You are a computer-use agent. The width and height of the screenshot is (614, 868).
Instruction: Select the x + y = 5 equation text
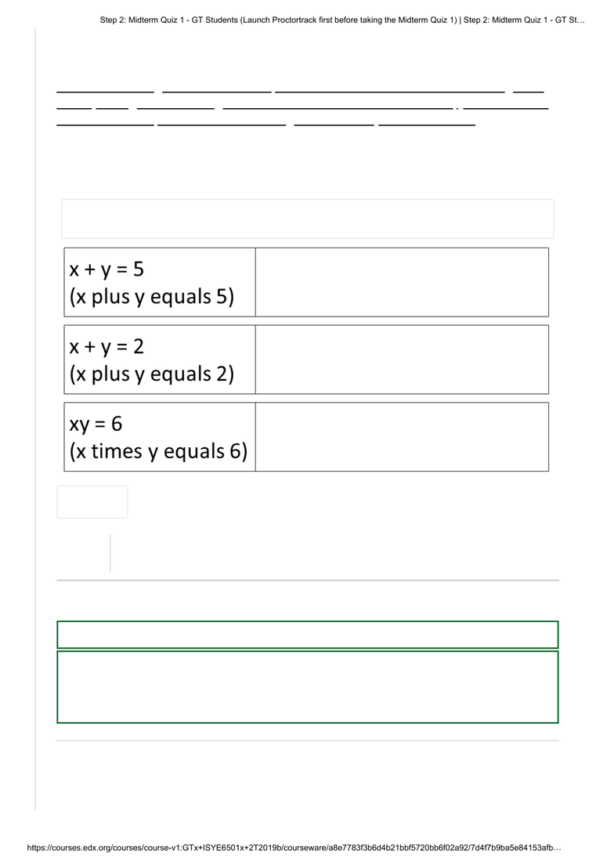tap(107, 269)
